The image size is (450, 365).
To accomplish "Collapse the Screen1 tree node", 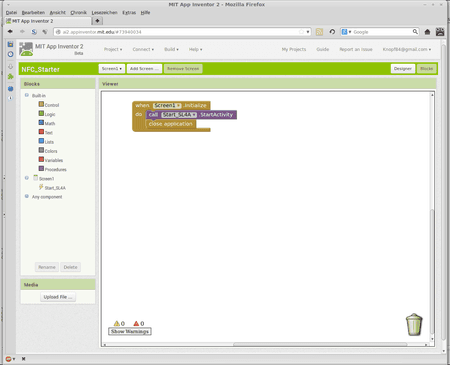I will click(27, 178).
